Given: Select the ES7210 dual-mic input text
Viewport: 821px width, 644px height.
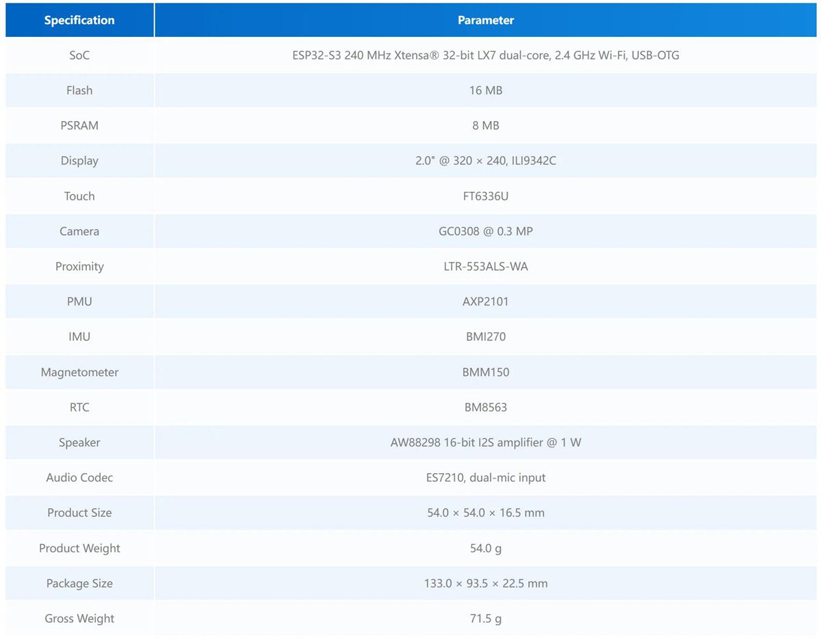Looking at the screenshot, I should tap(485, 478).
